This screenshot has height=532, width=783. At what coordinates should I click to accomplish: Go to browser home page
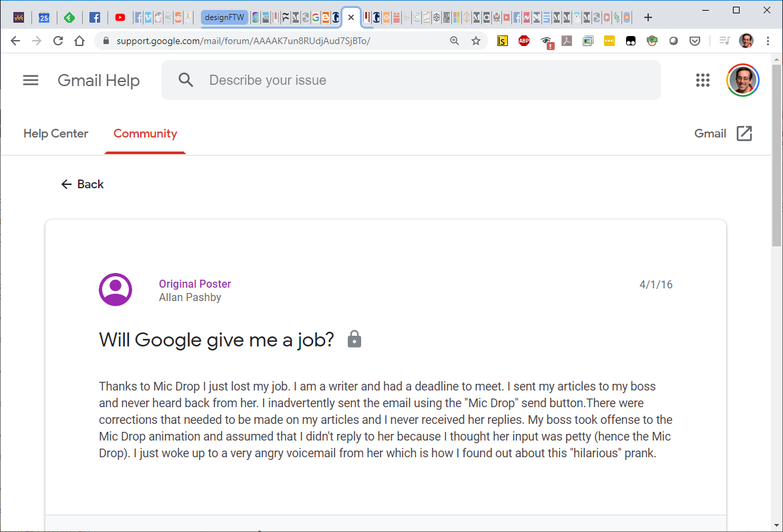79,41
